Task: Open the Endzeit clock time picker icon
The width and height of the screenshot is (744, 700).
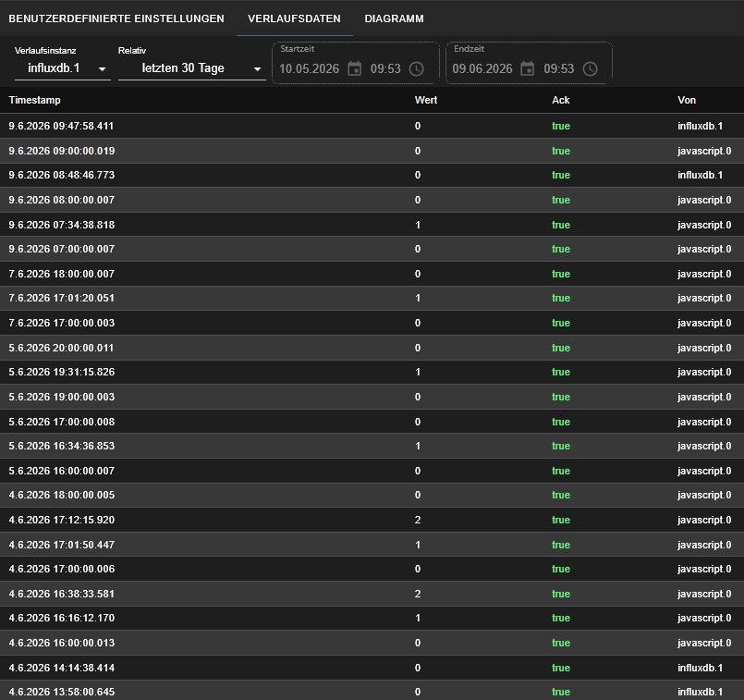Action: click(590, 68)
